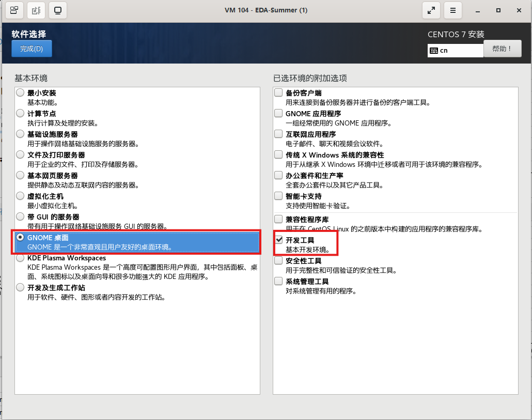Select the 虚拟化主机 radio option
532x420 pixels.
point(20,196)
